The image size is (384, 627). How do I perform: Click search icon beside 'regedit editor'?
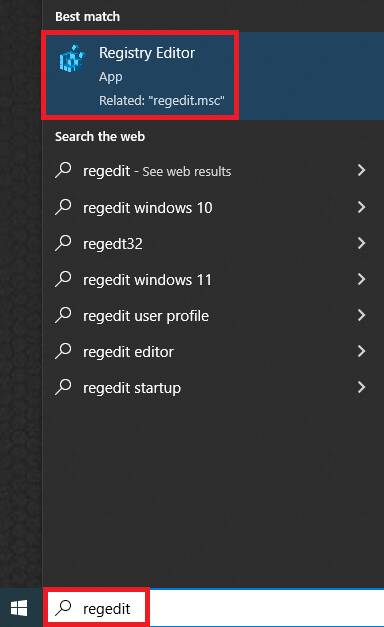pyautogui.click(x=63, y=351)
